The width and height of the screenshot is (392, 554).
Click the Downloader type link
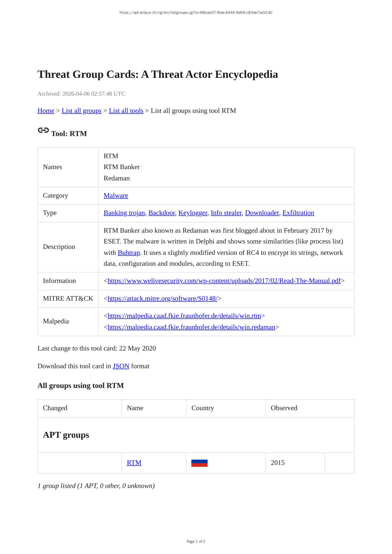262,213
